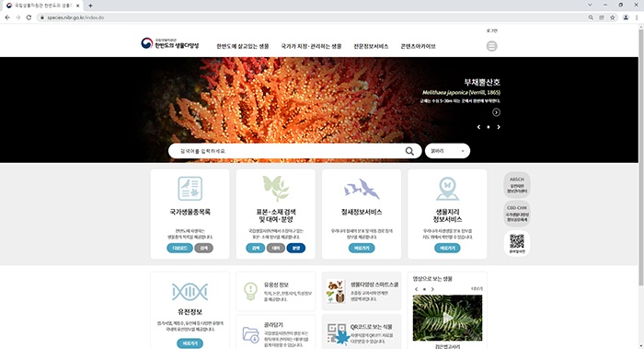Open the ABSCH side badge link

click(517, 185)
